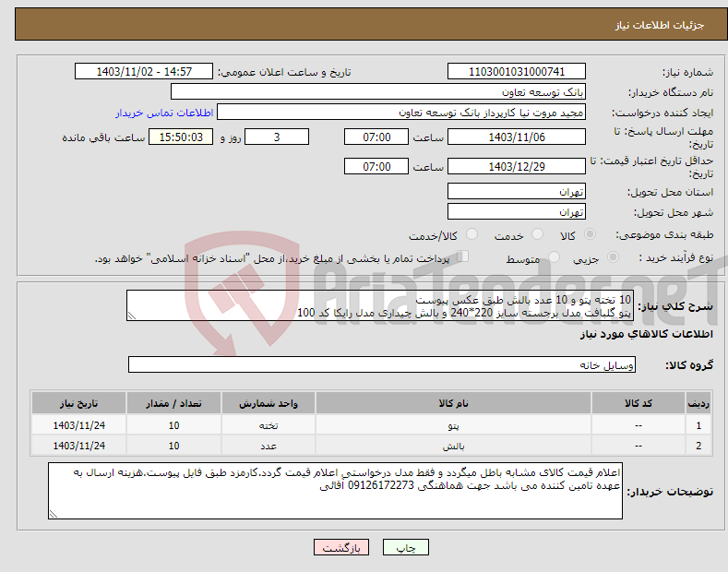Click the resize handle of buyer notes textarea
Screen dimensions: 728x572
click(54, 514)
